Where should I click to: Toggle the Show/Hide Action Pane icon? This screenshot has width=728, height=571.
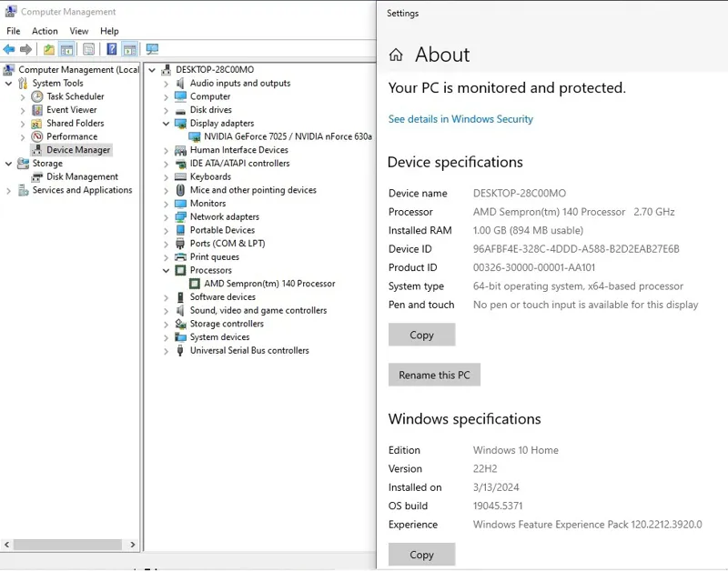[130, 49]
